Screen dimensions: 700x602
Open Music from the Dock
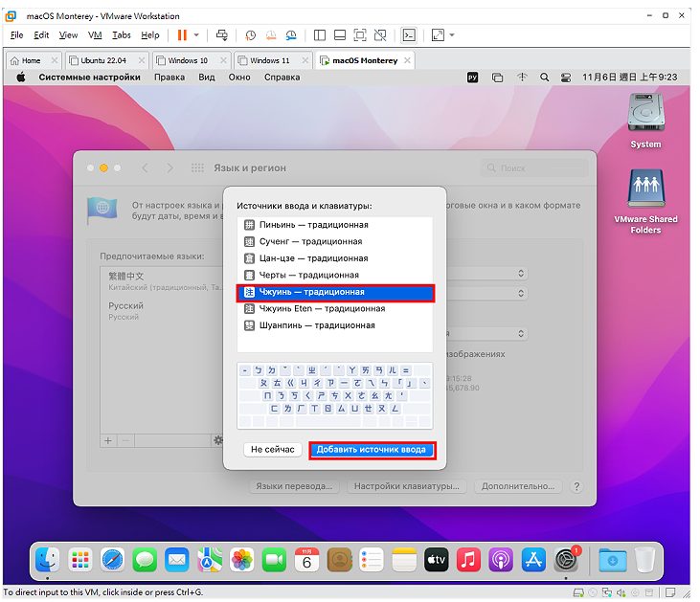pos(468,560)
